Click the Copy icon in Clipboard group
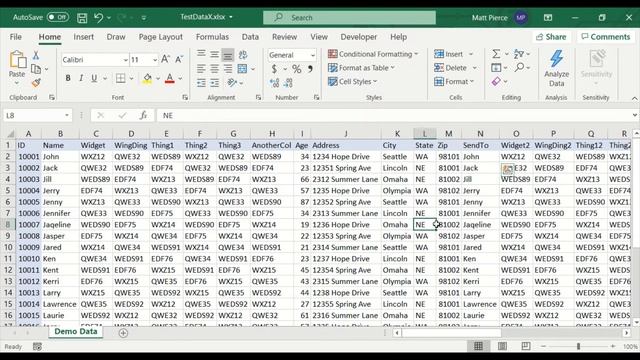Screen dimensions: 640x360 pos(36,69)
